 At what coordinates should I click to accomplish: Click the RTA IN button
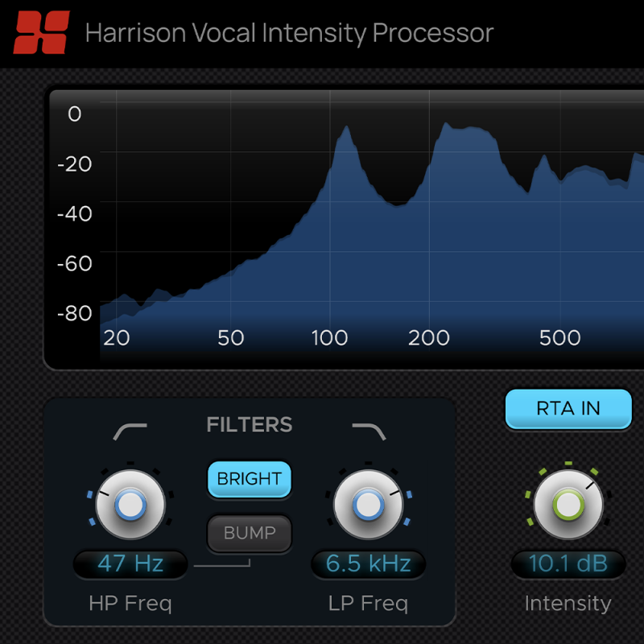tap(568, 410)
